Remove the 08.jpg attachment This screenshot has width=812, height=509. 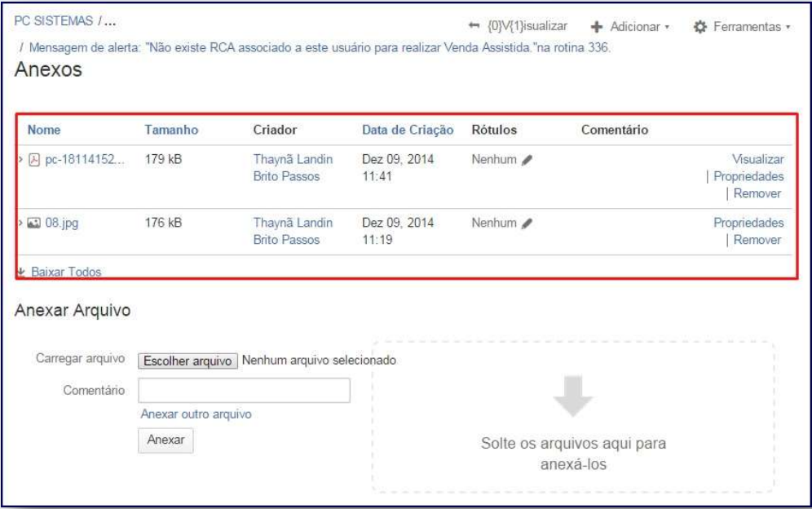click(x=757, y=240)
